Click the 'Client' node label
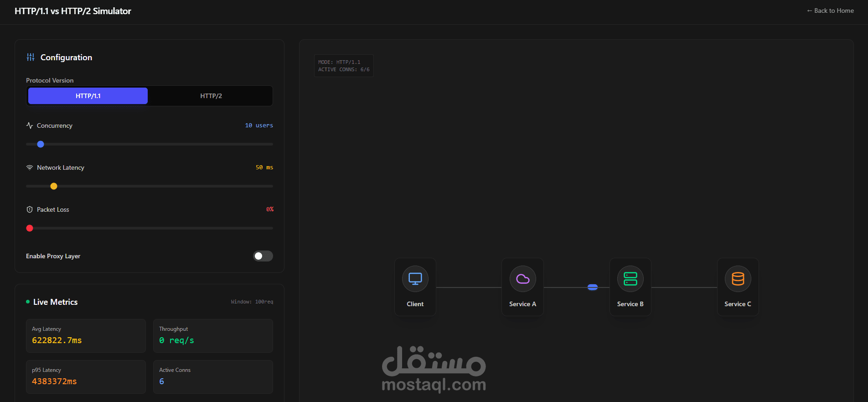 [x=415, y=304]
